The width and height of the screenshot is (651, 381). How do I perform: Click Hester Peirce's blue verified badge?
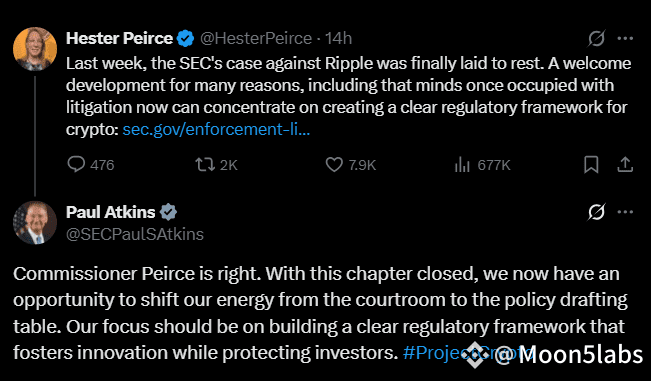coord(186,38)
